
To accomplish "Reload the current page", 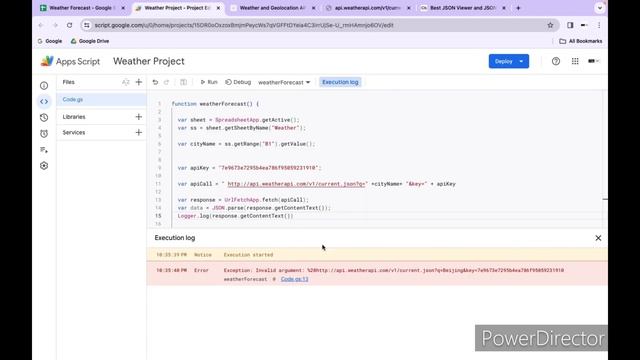I will pyautogui.click(x=69, y=25).
